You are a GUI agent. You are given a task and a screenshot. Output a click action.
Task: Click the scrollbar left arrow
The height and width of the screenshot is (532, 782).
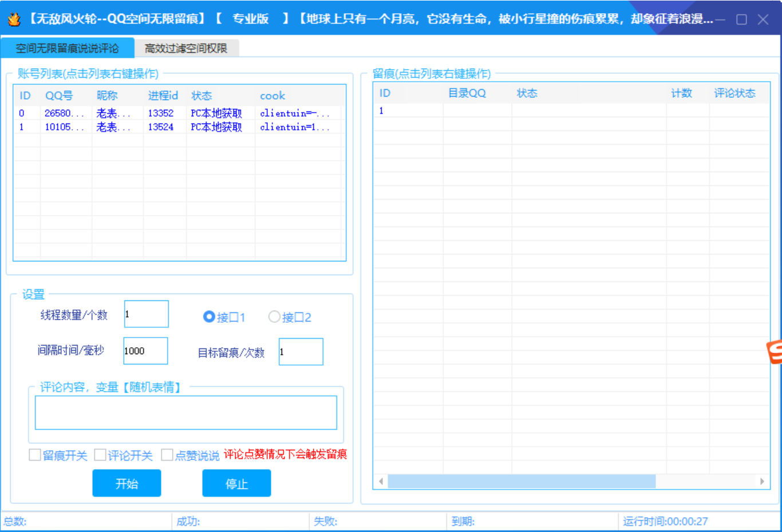point(381,482)
